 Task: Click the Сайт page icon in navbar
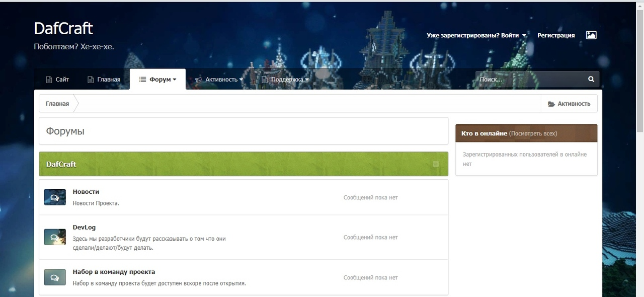click(49, 80)
